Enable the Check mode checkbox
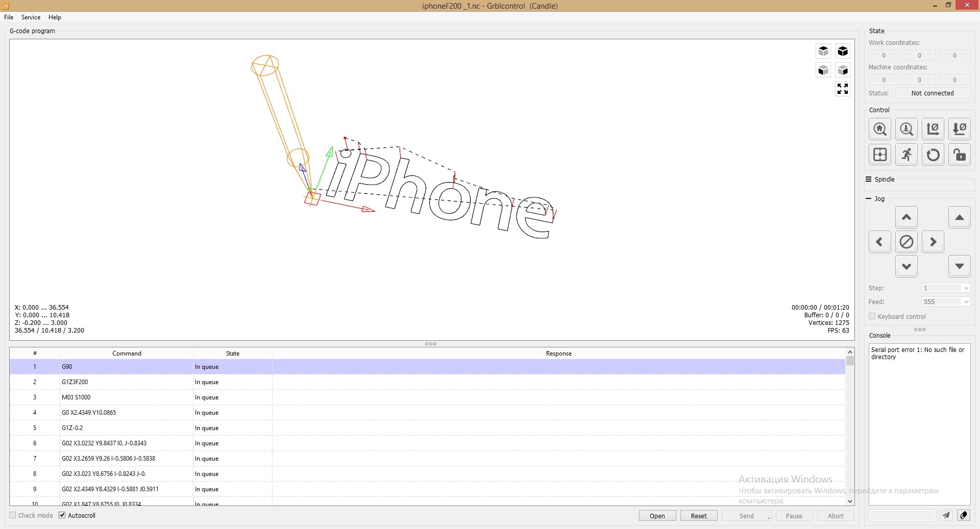Image resolution: width=980 pixels, height=529 pixels. [x=13, y=515]
